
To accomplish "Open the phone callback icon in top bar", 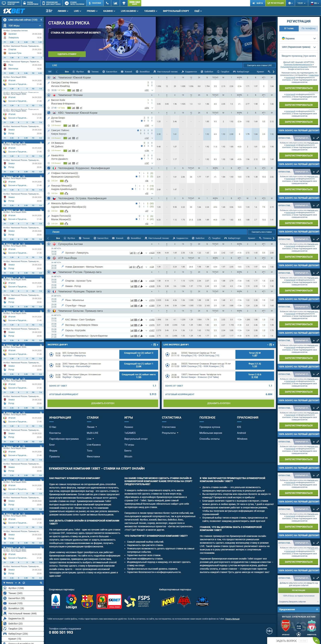I will 107,3.
